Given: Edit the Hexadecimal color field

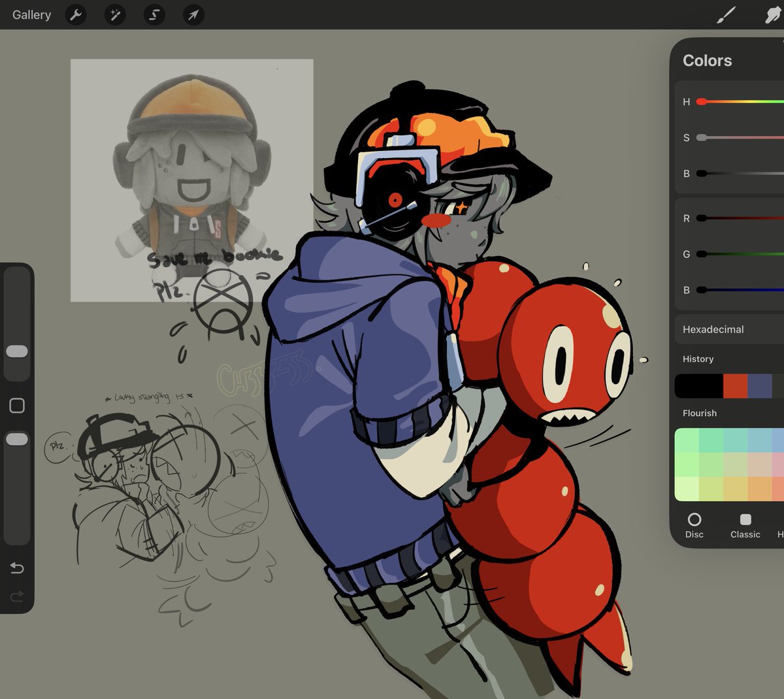Looking at the screenshot, I should point(729,329).
